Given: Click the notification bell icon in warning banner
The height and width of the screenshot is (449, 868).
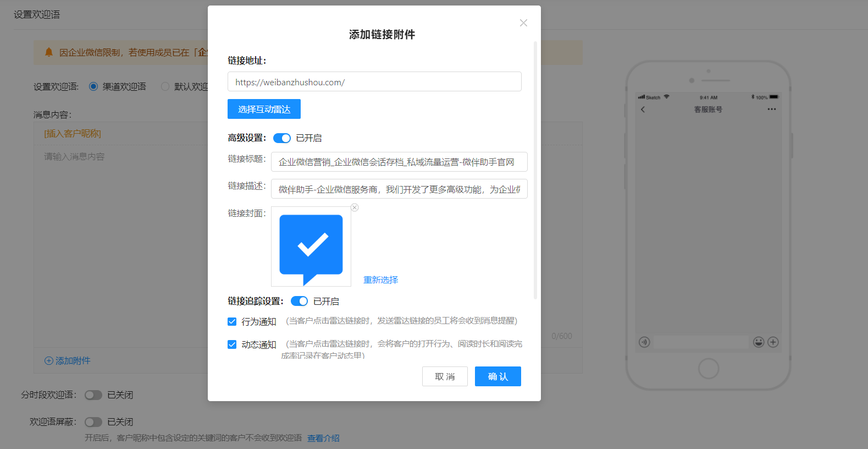Looking at the screenshot, I should [49, 52].
